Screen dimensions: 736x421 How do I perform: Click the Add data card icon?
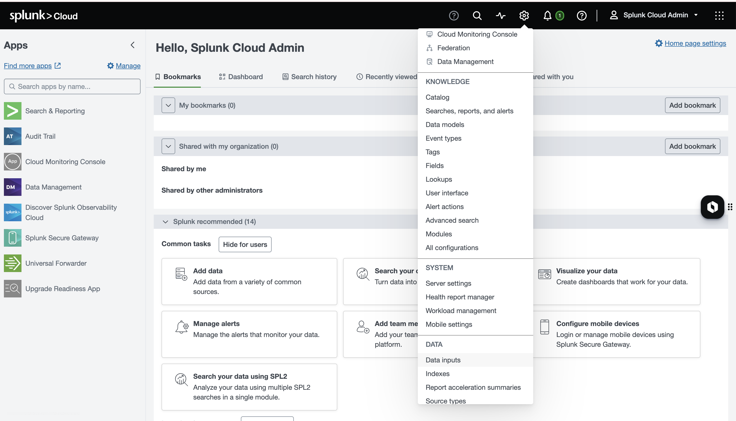(x=181, y=274)
